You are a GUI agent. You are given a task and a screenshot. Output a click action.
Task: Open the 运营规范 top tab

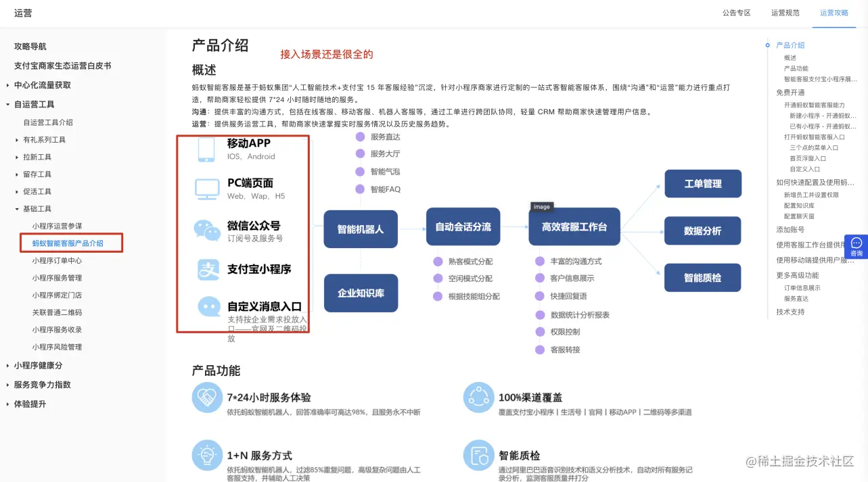click(x=785, y=13)
